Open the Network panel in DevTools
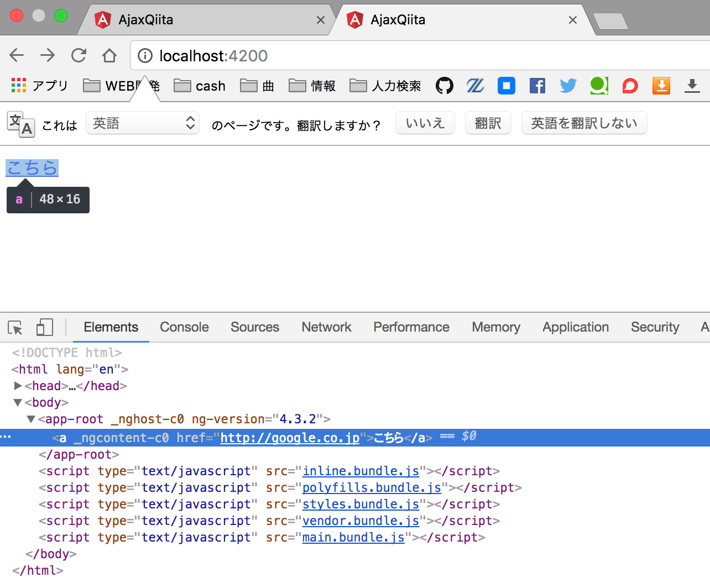 click(326, 327)
